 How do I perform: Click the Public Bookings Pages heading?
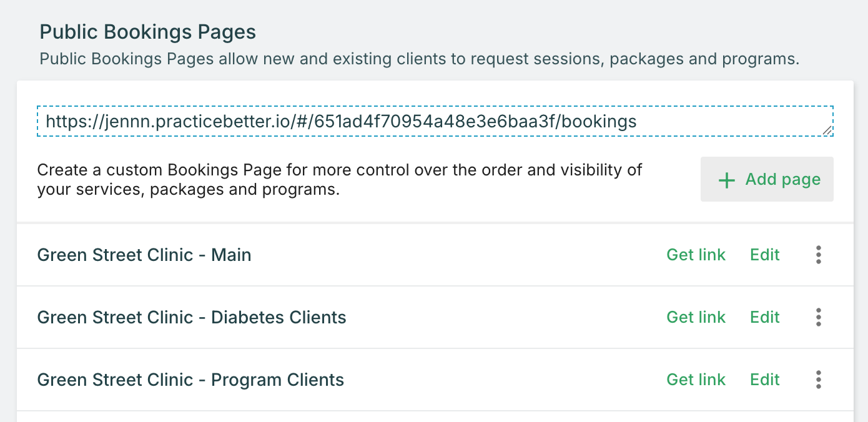point(148,32)
